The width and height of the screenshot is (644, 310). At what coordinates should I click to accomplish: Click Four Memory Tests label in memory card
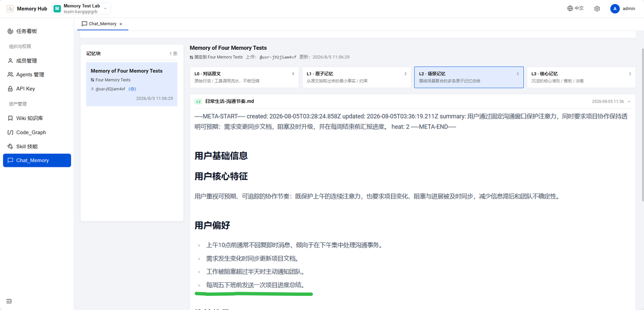point(113,80)
